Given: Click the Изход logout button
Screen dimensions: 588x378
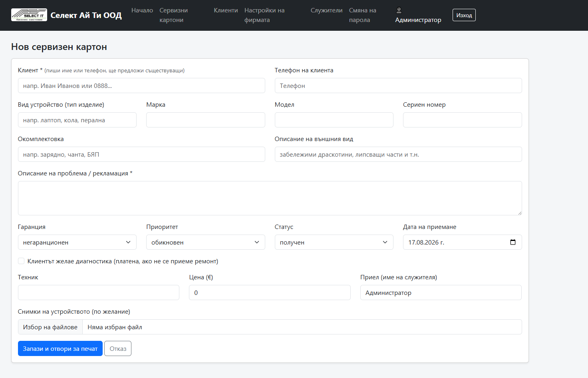Looking at the screenshot, I should [x=464, y=15].
